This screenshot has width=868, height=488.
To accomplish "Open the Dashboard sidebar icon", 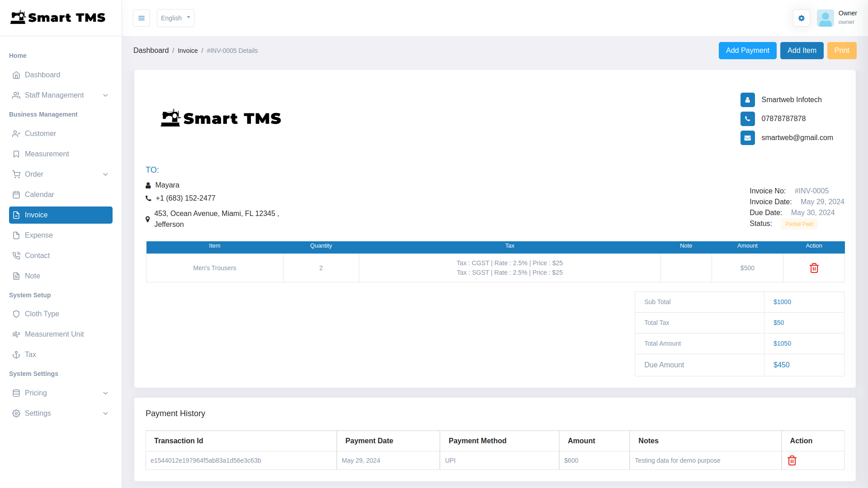I will point(16,75).
